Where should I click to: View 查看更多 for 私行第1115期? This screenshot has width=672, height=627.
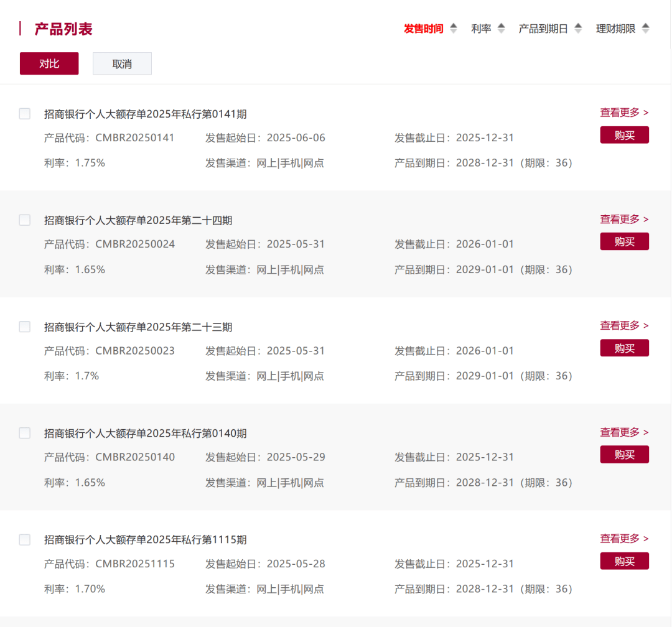pyautogui.click(x=624, y=539)
